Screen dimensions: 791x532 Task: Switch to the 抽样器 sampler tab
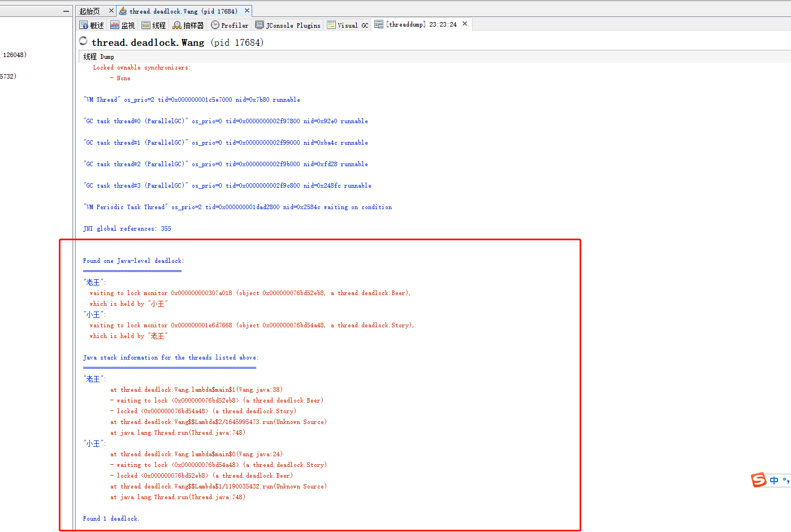[188, 25]
